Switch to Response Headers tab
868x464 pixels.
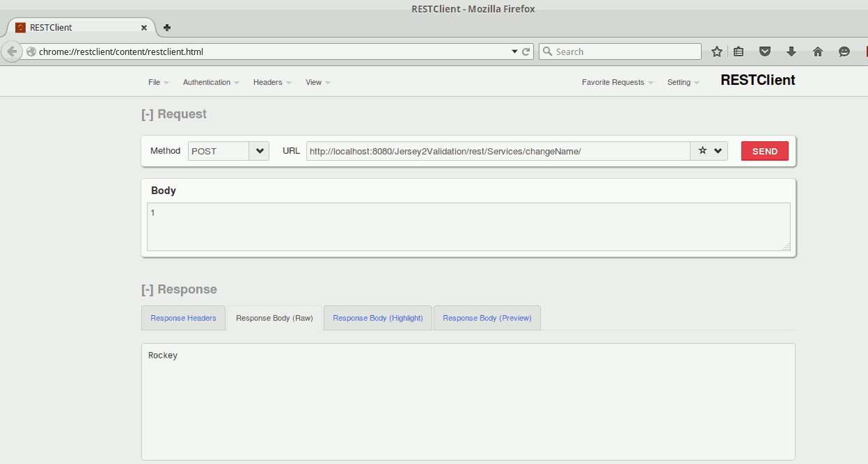pyautogui.click(x=183, y=318)
